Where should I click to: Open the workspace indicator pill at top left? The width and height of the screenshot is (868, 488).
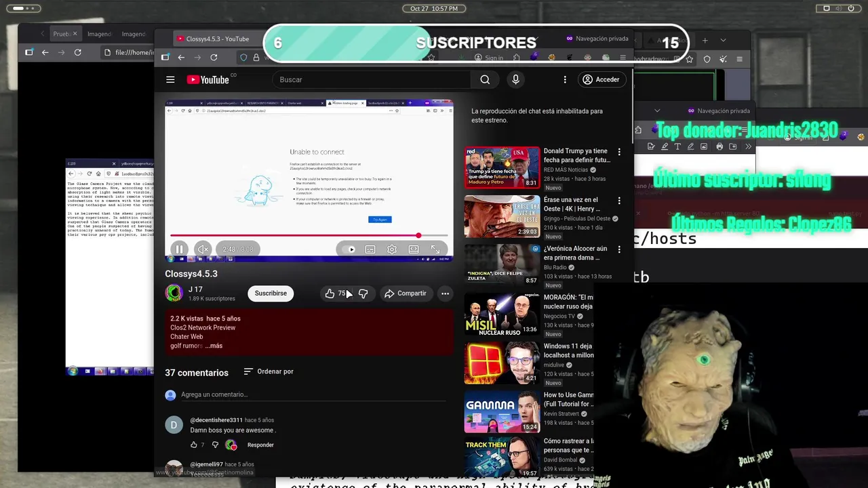click(x=22, y=8)
